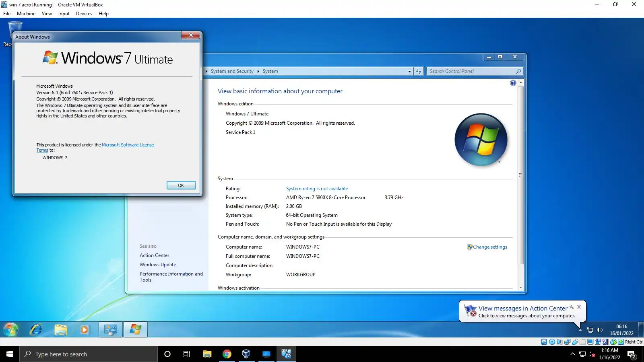Click the System window vertical scrollbar thumb
This screenshot has height=362, width=644.
520,175
